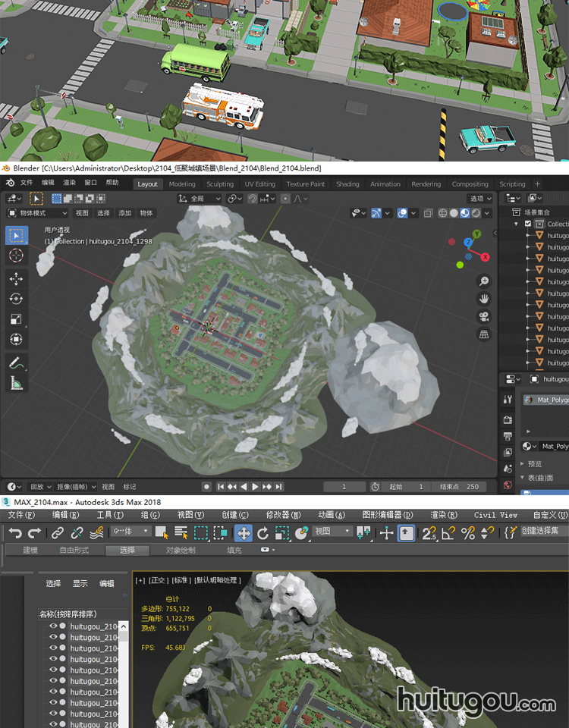Open the 物体模式 mode dropdown
The width and height of the screenshot is (569, 728).
coord(36,213)
